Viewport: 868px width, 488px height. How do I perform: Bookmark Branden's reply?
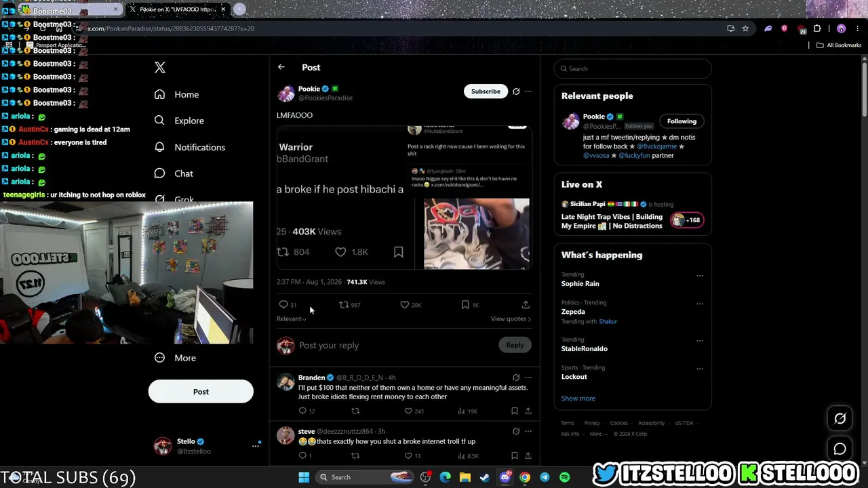point(515,411)
